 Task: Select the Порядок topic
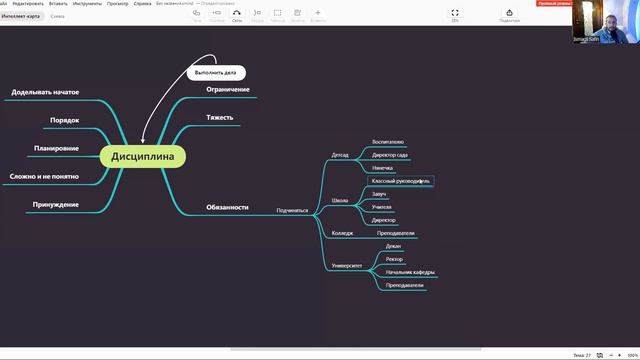(x=64, y=120)
